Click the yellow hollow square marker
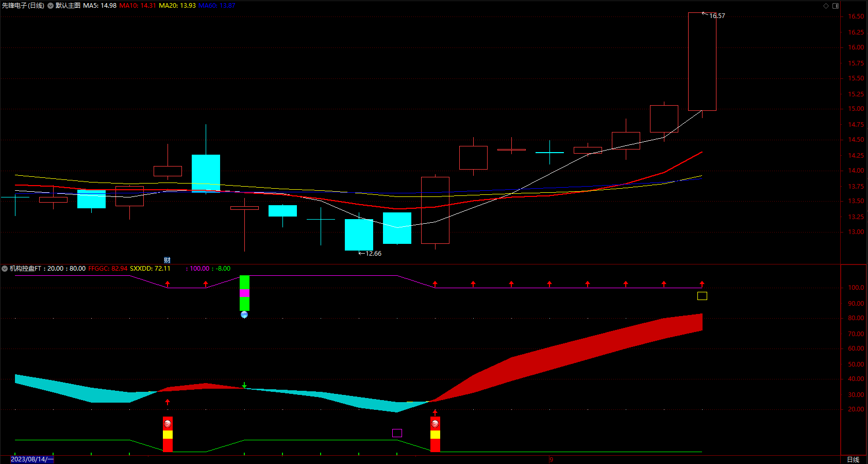868x464 pixels. point(702,296)
